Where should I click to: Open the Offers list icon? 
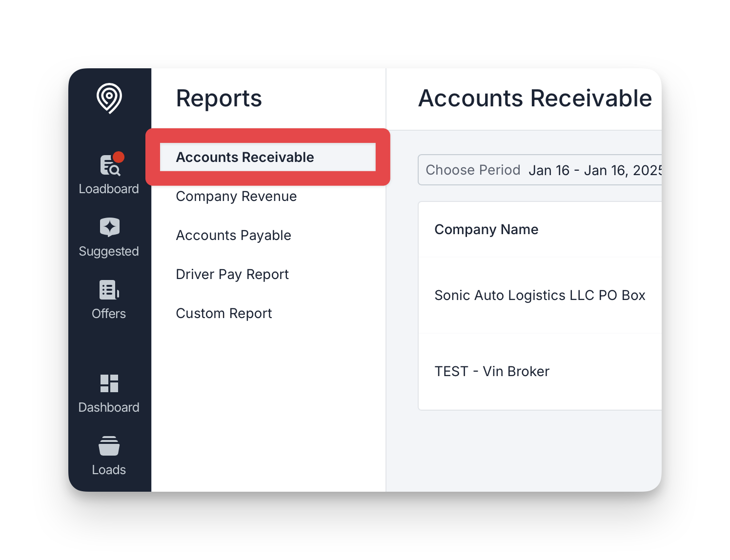point(109,290)
